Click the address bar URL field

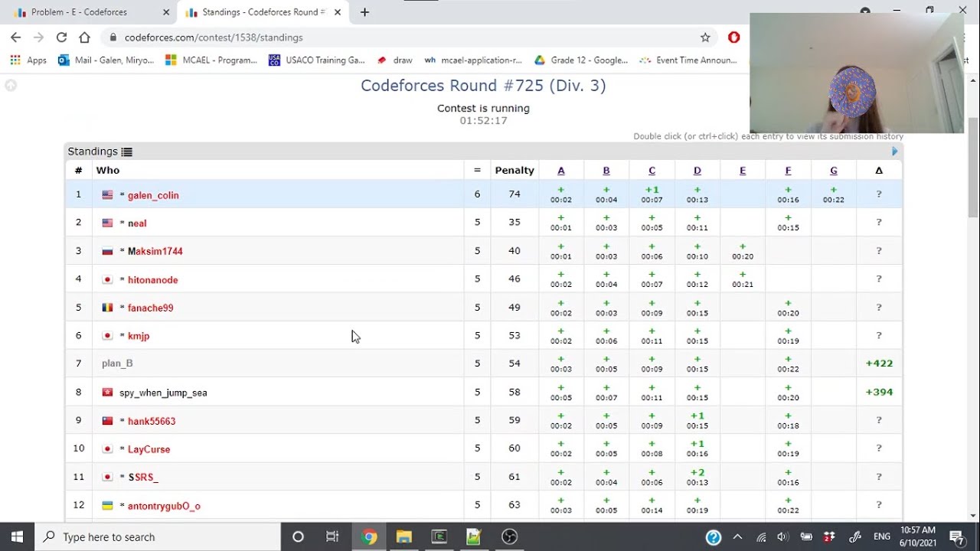point(406,37)
